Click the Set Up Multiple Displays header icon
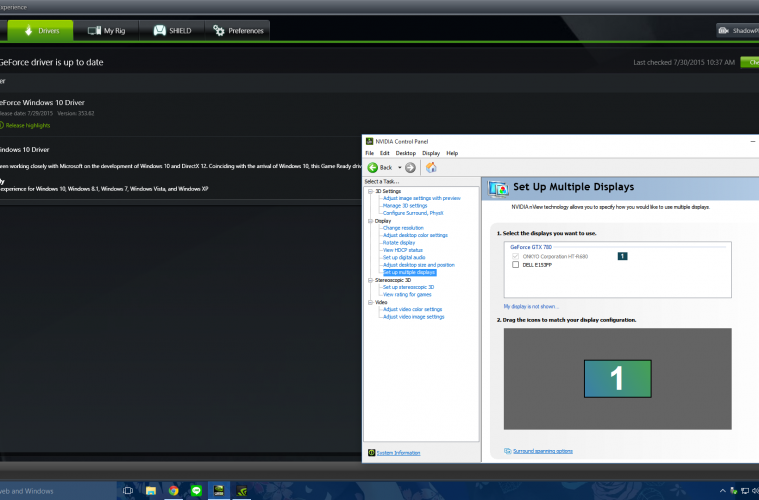Viewport: 759px width, 500px height. (498, 188)
